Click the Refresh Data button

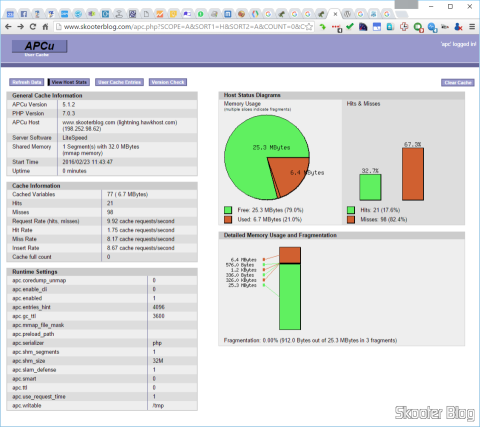(x=26, y=82)
